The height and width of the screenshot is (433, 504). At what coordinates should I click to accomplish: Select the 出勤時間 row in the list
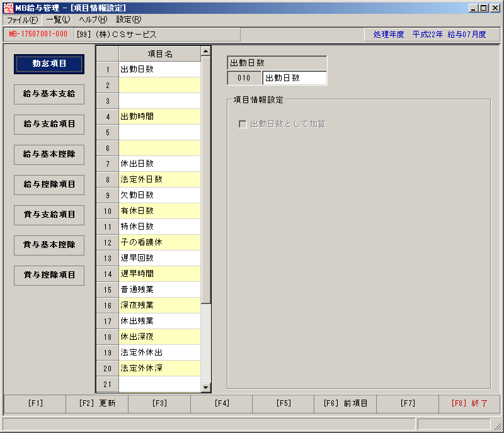(160, 116)
